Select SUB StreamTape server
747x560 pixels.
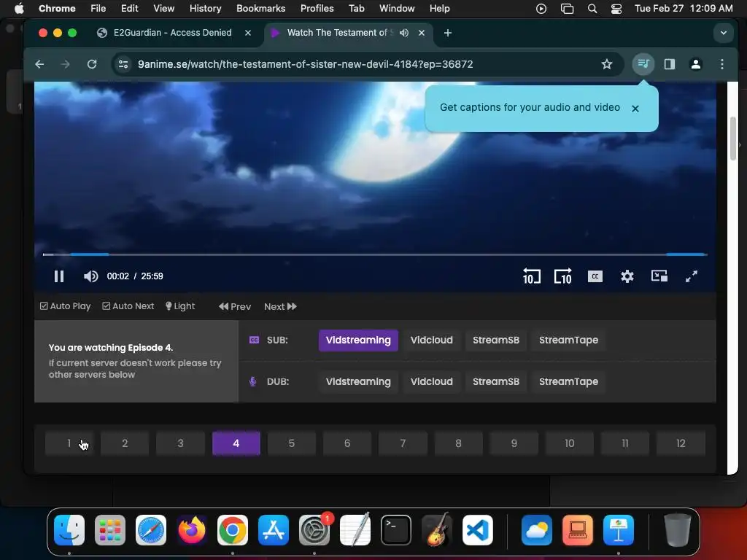568,340
